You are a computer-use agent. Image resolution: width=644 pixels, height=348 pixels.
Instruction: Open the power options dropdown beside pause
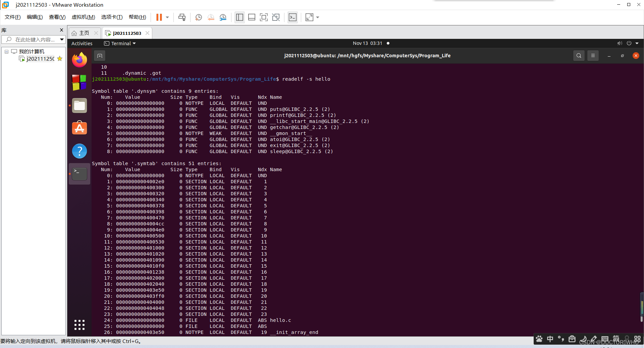(167, 17)
